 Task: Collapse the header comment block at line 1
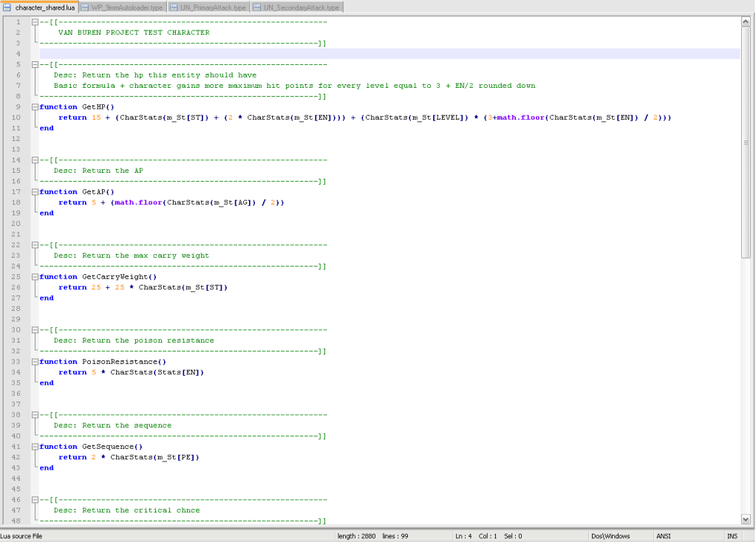[35, 21]
